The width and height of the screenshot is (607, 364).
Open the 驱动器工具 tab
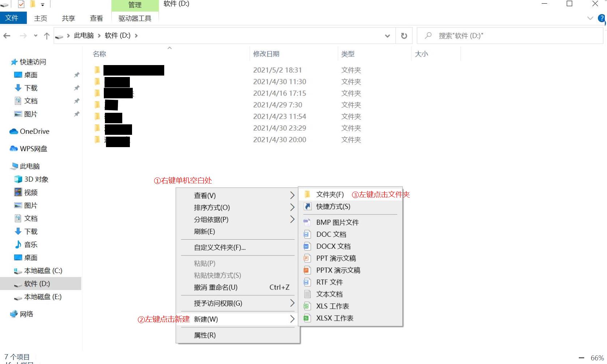pos(135,18)
